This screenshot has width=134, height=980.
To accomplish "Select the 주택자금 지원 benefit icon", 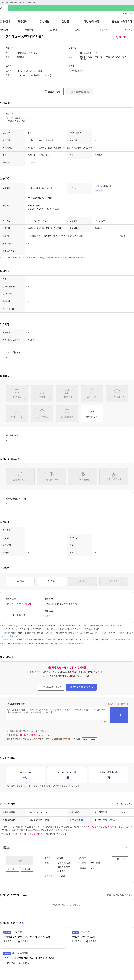I will coord(17,413).
